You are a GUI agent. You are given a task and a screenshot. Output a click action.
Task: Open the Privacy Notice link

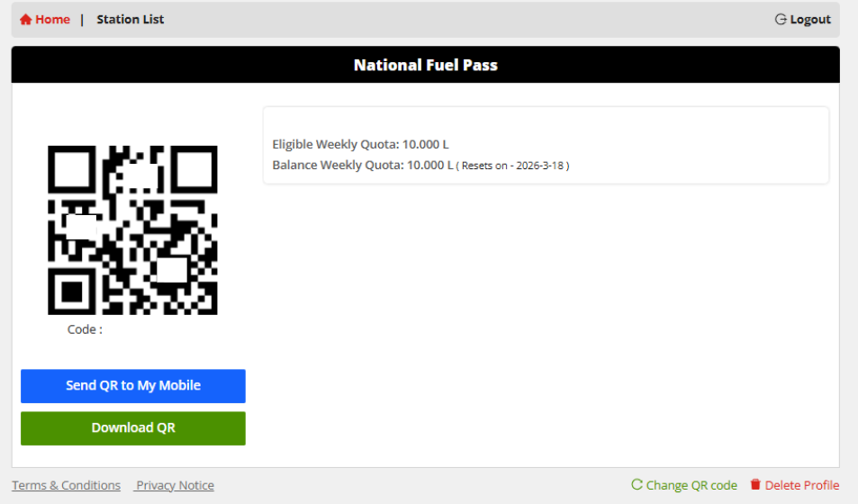coord(175,485)
